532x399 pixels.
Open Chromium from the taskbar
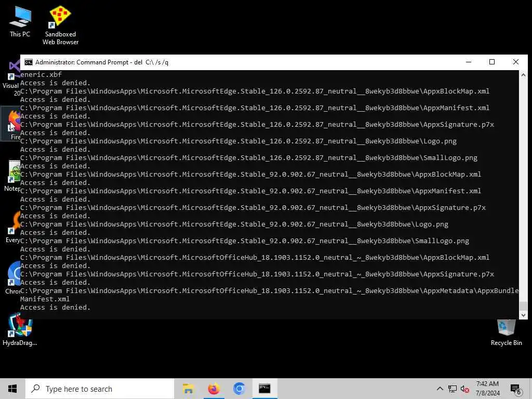point(239,389)
